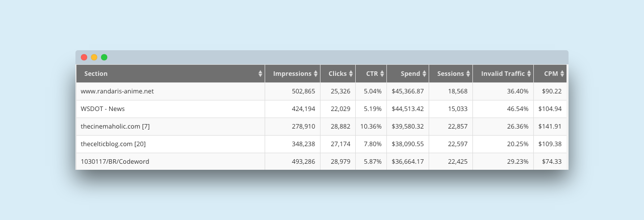Image resolution: width=644 pixels, height=220 pixels.
Task: Click clicks value 27,174
Action: [341, 144]
